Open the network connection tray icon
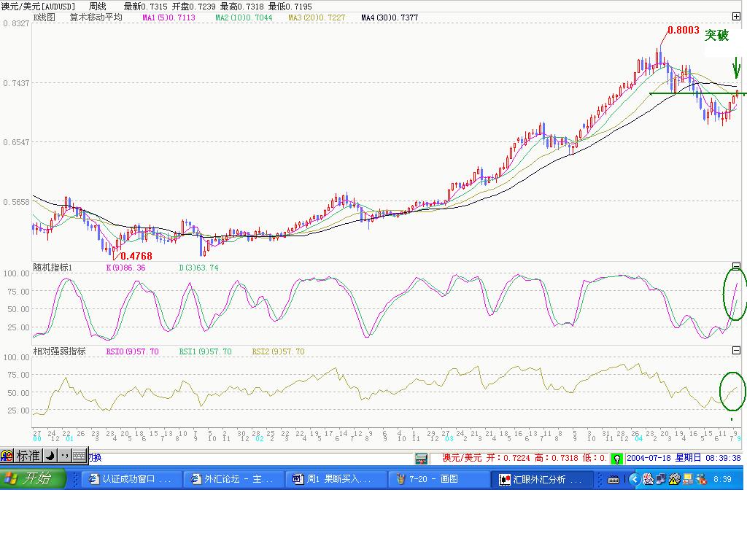Image resolution: width=747 pixels, height=560 pixels. [x=660, y=479]
